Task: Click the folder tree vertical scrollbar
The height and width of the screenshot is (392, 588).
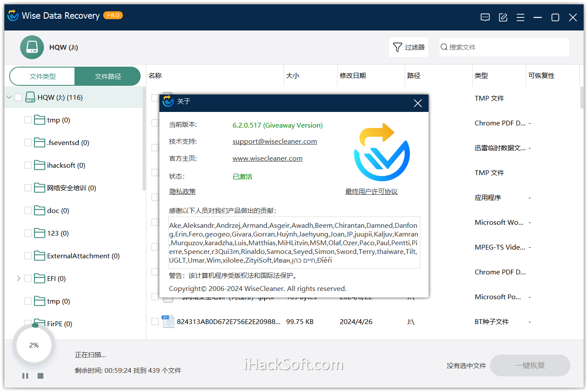Action: point(144,139)
